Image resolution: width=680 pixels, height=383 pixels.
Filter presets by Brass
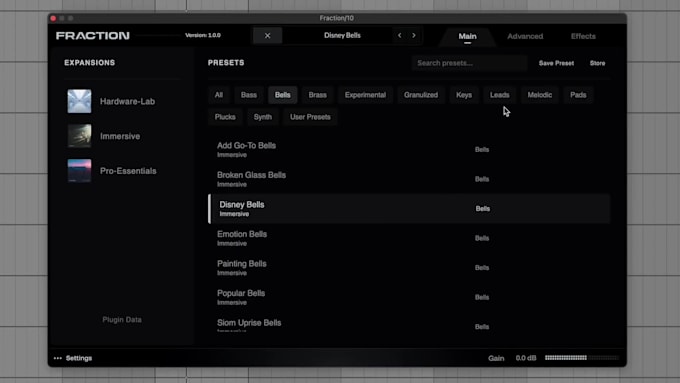[317, 95]
